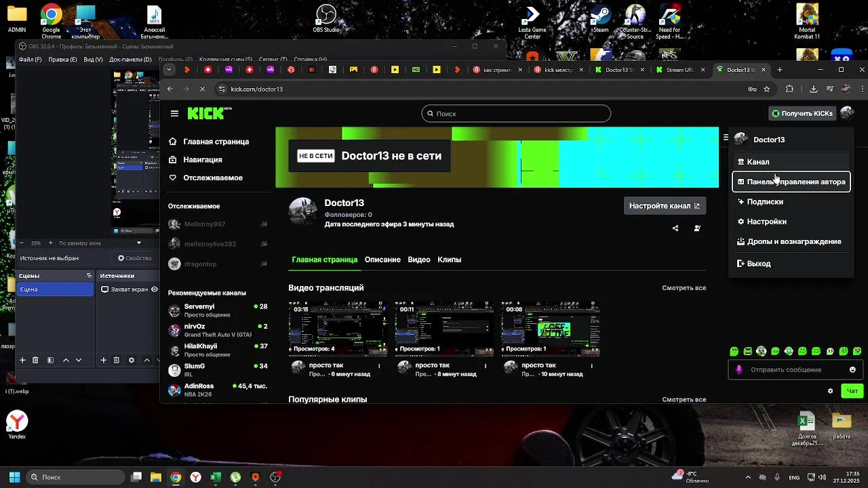The height and width of the screenshot is (488, 868).
Task: Move scene up in OBS
Action: coord(66,360)
